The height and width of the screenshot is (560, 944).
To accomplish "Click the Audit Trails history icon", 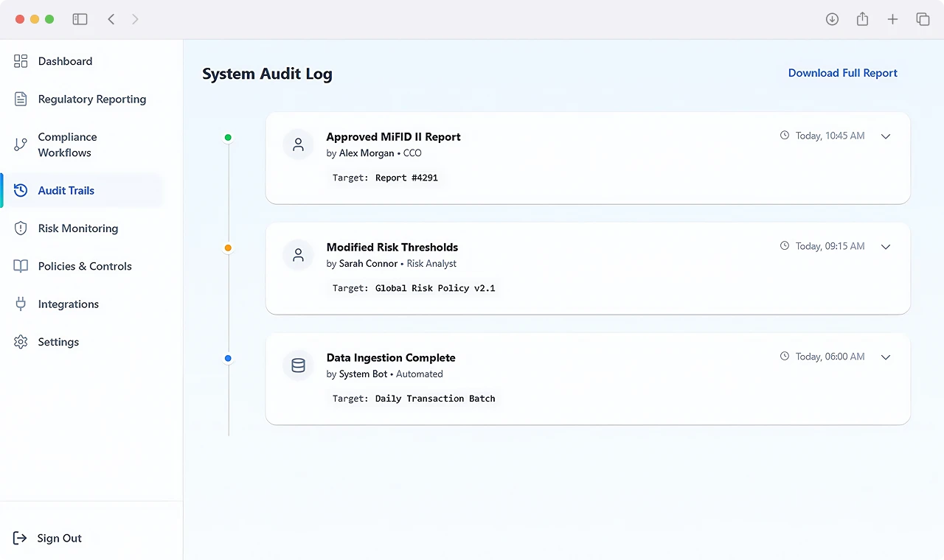I will pyautogui.click(x=21, y=191).
